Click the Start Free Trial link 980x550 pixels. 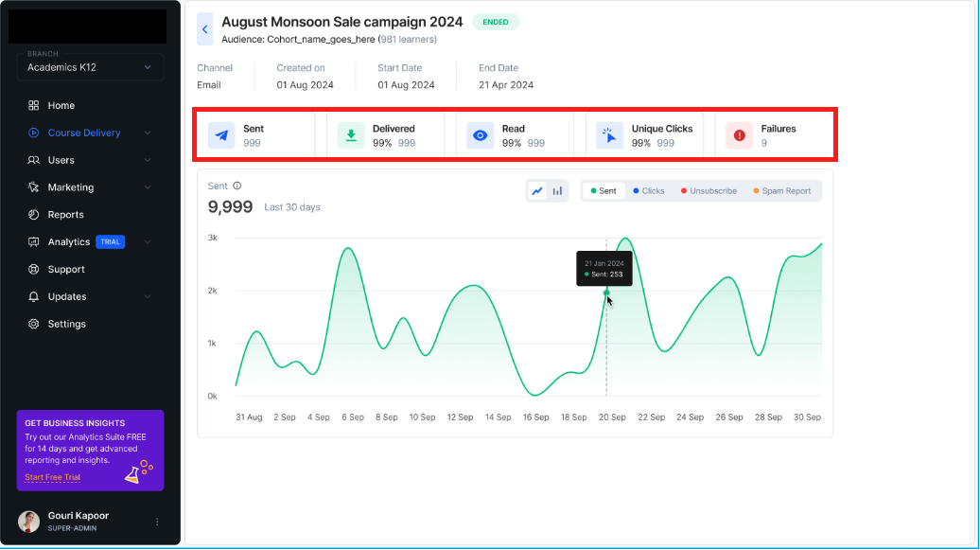pyautogui.click(x=53, y=477)
